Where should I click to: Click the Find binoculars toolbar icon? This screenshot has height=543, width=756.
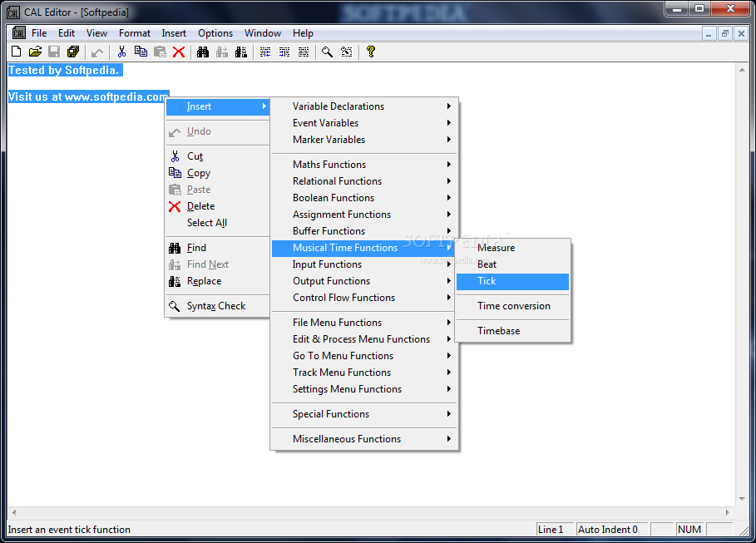(x=203, y=52)
